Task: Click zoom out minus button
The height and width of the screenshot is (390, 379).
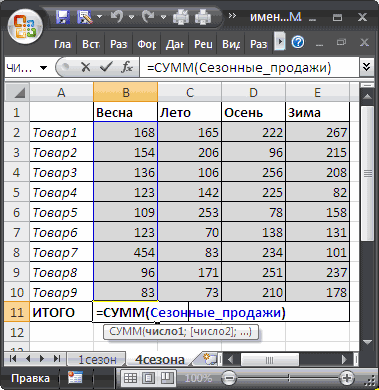Action: coord(229,378)
